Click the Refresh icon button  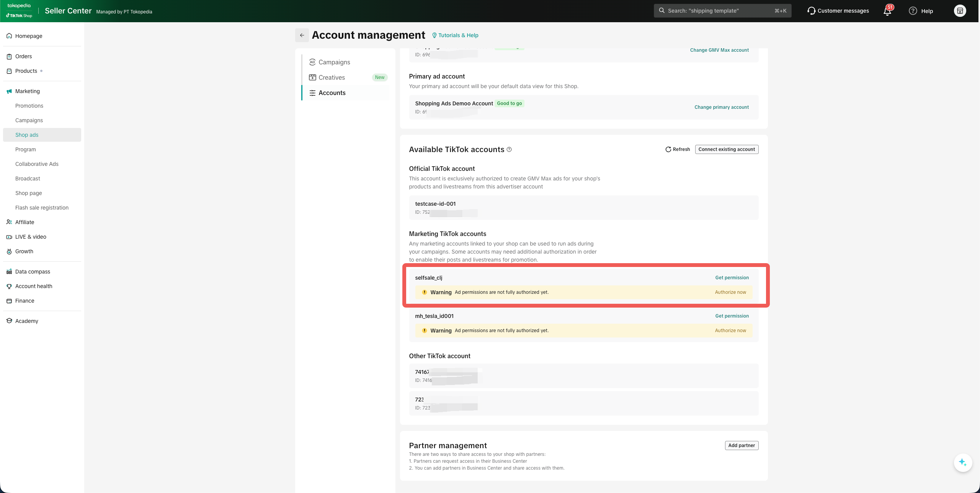pyautogui.click(x=668, y=149)
